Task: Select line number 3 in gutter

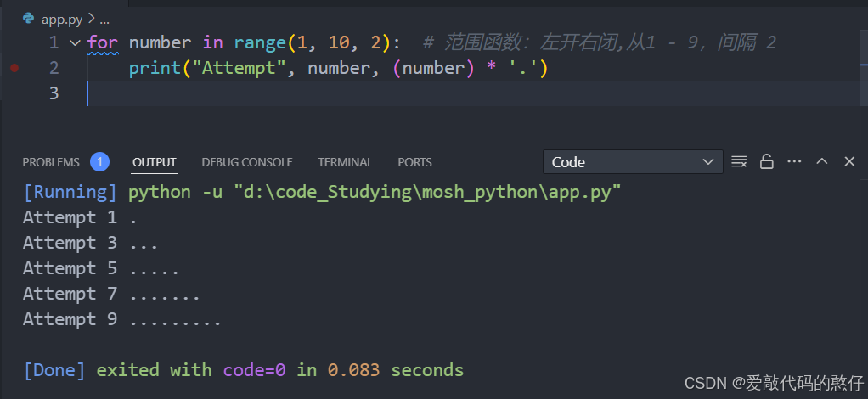Action: coord(54,93)
